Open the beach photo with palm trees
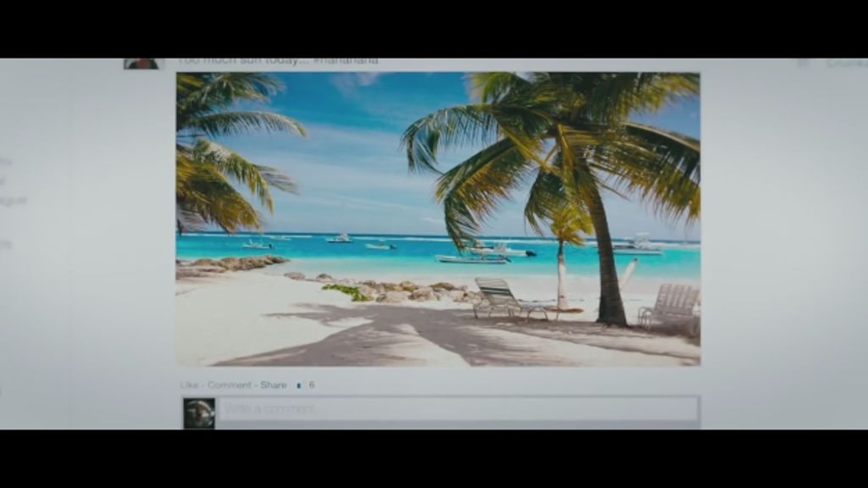868x488 pixels. 438,219
